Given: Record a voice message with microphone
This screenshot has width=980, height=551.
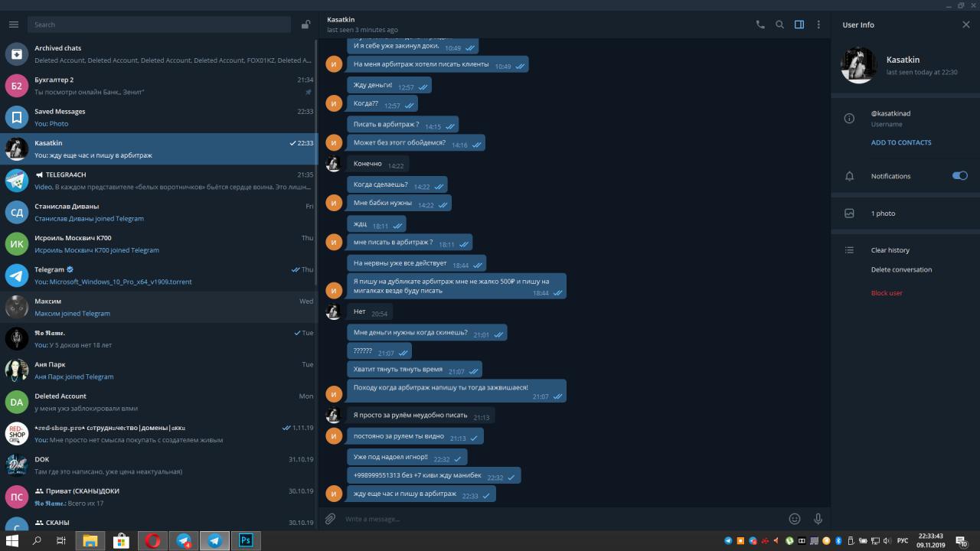Looking at the screenshot, I should click(x=818, y=519).
